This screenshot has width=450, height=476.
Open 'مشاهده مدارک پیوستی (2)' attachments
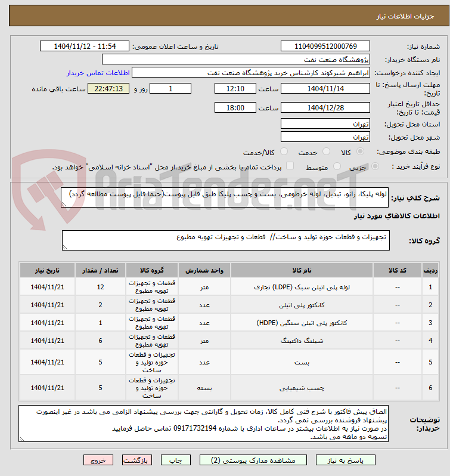(253, 460)
